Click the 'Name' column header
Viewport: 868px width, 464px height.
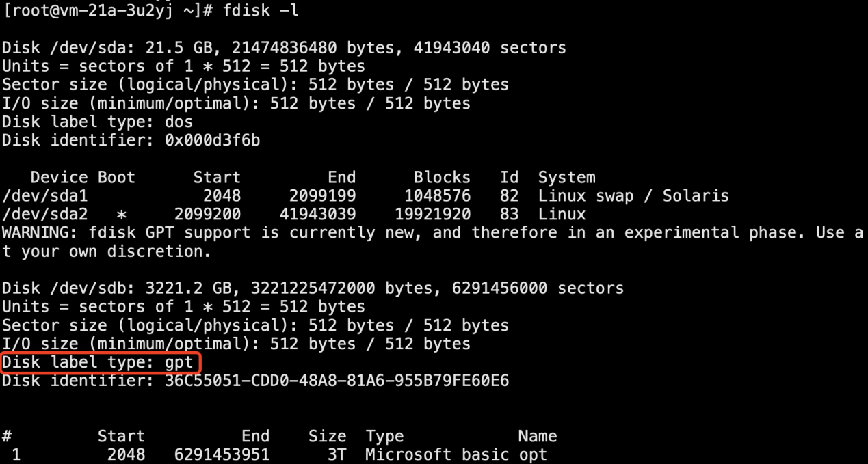(x=537, y=436)
